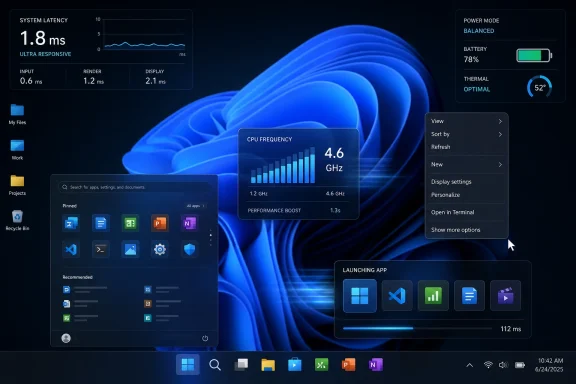Open the first pinned app before the document icon
This screenshot has width=576, height=384.
pyautogui.click(x=71, y=223)
